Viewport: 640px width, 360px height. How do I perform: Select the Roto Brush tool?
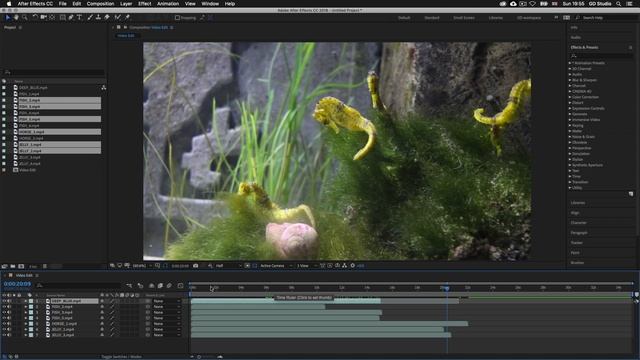point(118,18)
